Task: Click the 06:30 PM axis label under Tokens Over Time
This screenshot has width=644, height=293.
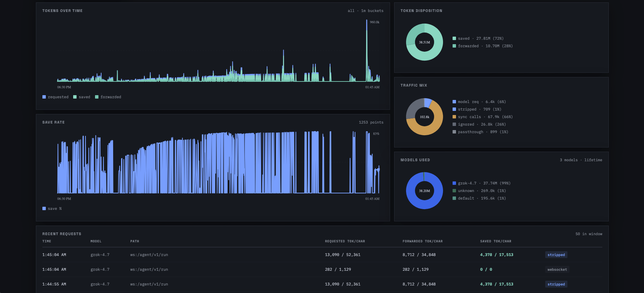Action: (64, 87)
